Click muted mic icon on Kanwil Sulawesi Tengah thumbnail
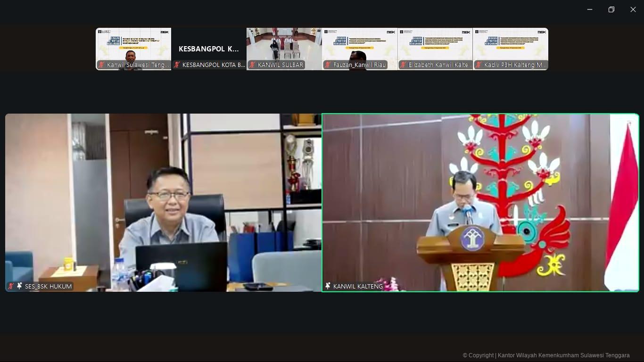644x362 pixels. tap(101, 65)
